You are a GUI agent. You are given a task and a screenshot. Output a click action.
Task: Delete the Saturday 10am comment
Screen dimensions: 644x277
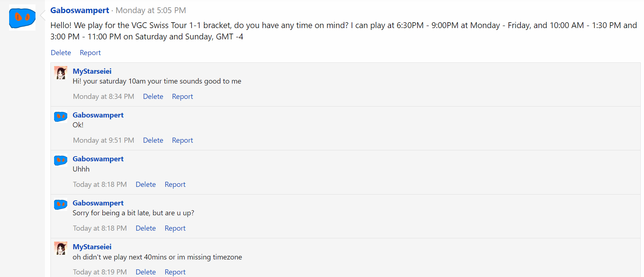pos(153,96)
